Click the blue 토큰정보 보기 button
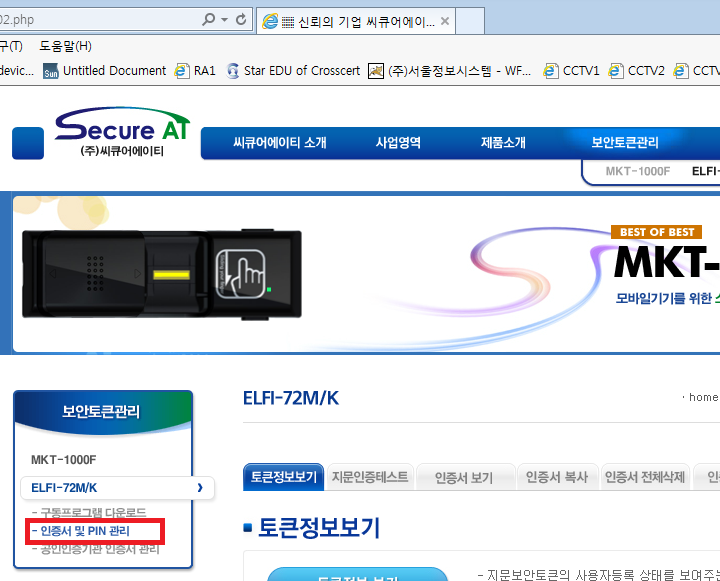This screenshot has width=720, height=581. (357, 574)
